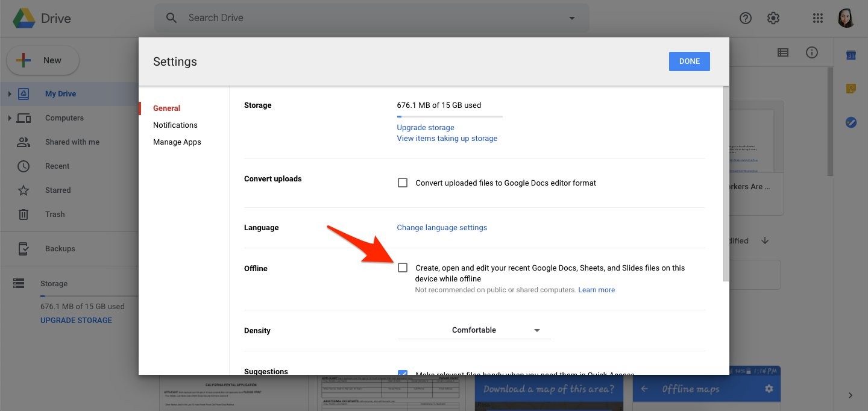Image resolution: width=868 pixels, height=411 pixels.
Task: Enable Convert uploaded files checkbox
Action: click(403, 183)
